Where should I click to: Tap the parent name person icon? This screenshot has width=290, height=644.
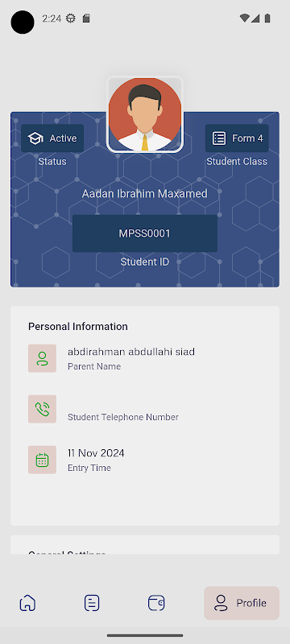click(x=43, y=358)
